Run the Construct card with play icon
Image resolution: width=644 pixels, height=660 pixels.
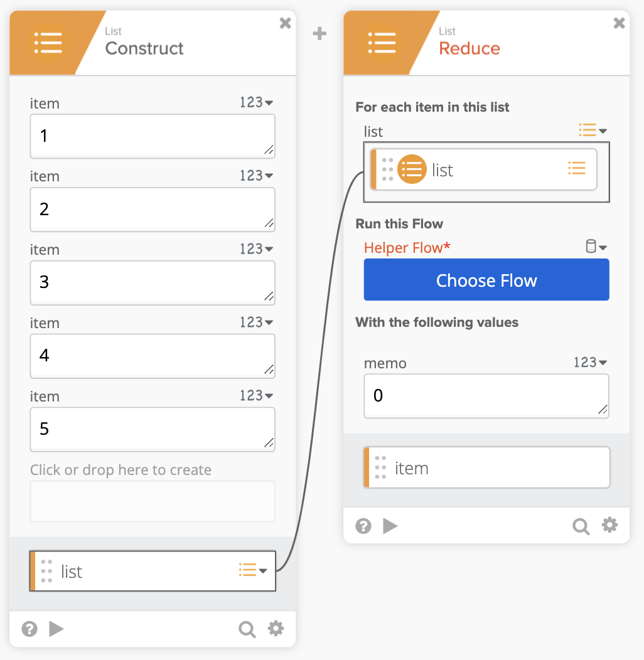click(x=56, y=629)
